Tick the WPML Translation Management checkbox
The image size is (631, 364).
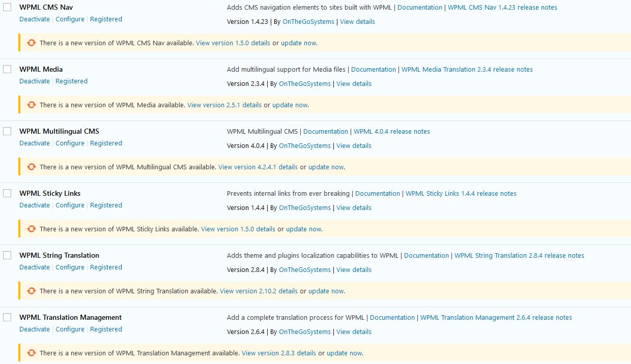[x=7, y=317]
